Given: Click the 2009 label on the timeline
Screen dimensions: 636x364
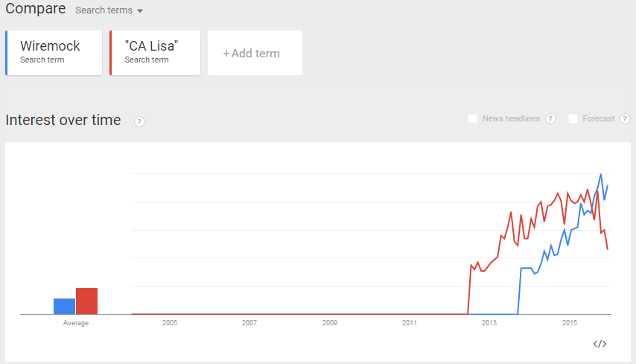Looking at the screenshot, I should [330, 323].
